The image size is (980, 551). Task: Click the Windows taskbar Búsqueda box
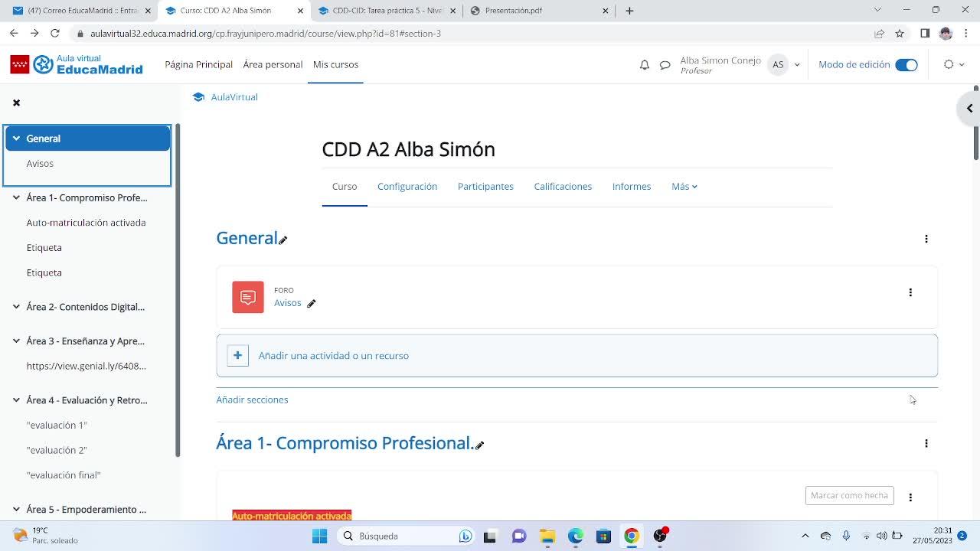[x=406, y=536]
